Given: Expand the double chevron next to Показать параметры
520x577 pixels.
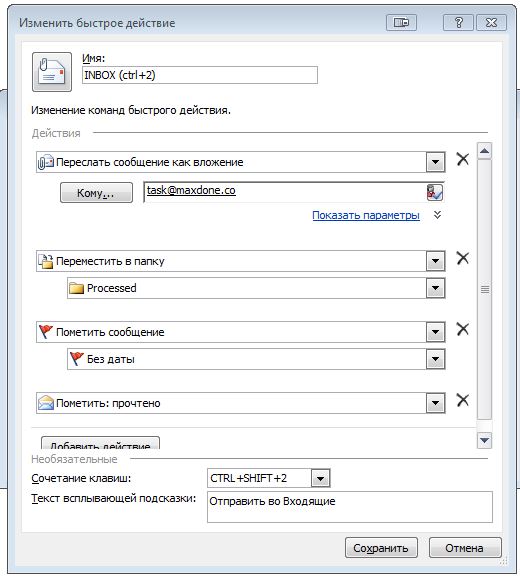Looking at the screenshot, I should click(x=437, y=215).
